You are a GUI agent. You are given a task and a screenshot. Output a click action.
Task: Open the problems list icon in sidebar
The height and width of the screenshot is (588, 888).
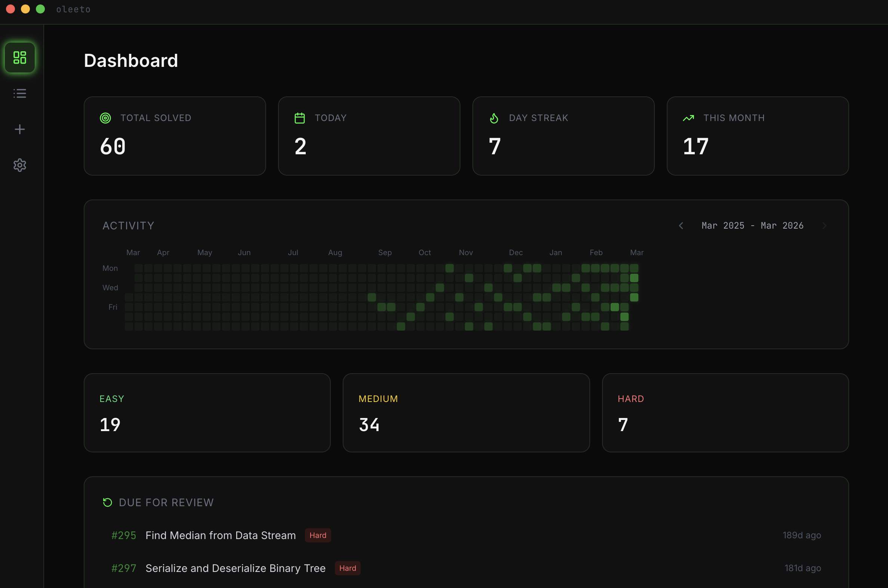(x=20, y=93)
